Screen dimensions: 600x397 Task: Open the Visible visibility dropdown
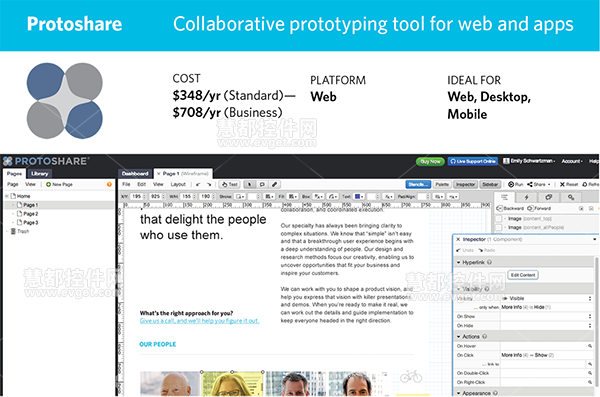click(x=546, y=298)
